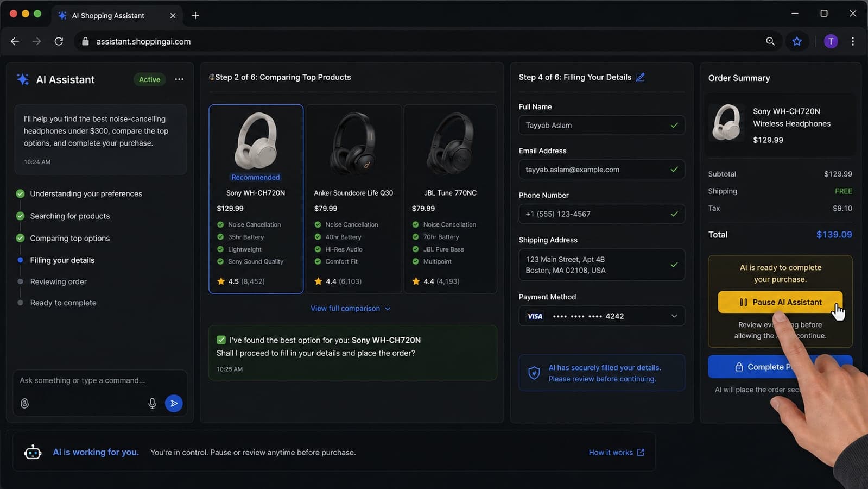Click the checkmark for Comparing top options

point(20,238)
